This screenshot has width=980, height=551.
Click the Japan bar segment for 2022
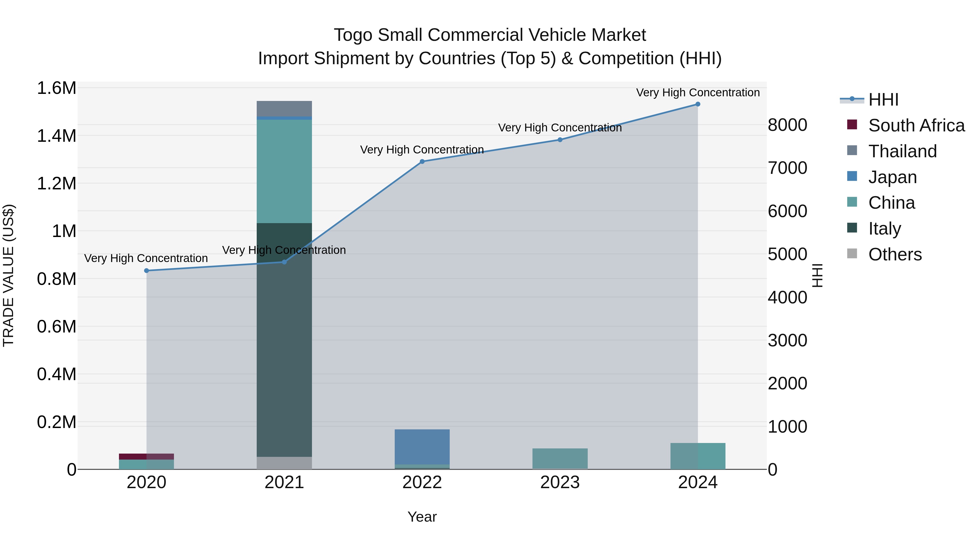pyautogui.click(x=422, y=447)
